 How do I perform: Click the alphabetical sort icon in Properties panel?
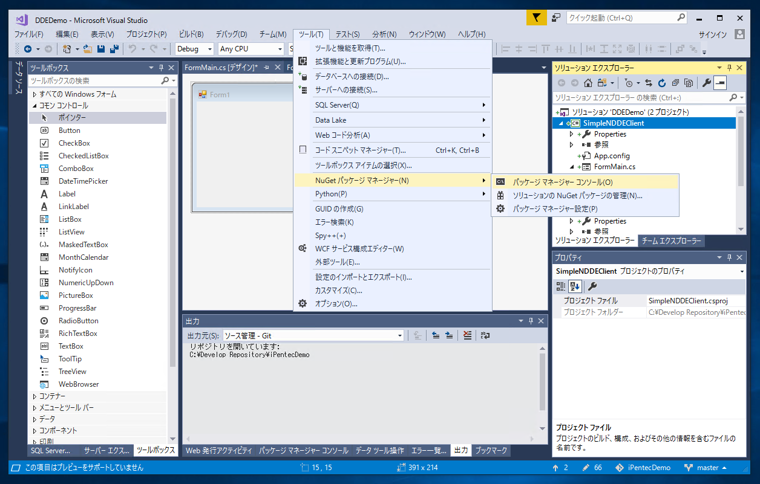[575, 286]
